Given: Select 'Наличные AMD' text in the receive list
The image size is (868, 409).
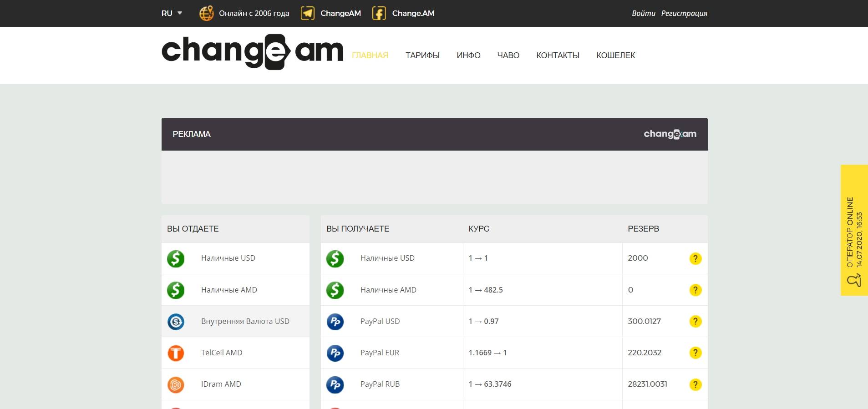Looking at the screenshot, I should coord(388,290).
